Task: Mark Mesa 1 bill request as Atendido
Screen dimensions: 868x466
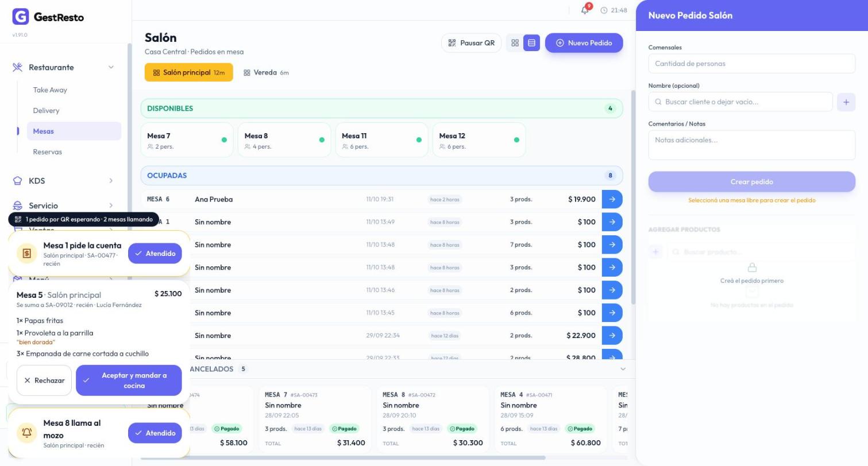Action: coord(155,253)
